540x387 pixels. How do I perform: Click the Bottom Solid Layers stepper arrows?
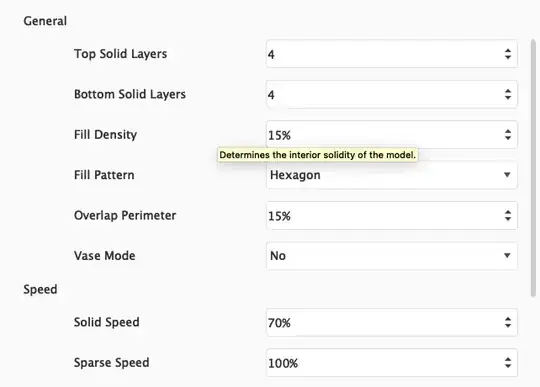(508, 94)
